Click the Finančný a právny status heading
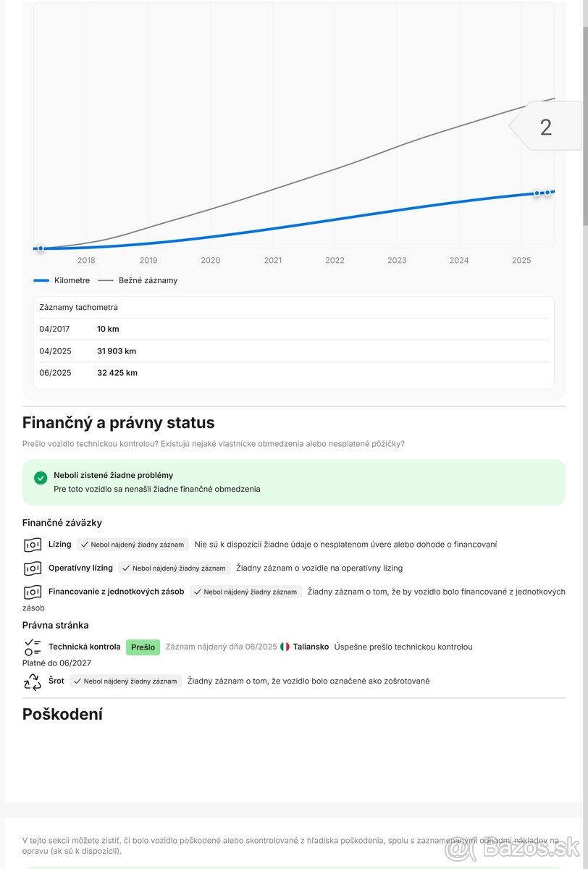The width and height of the screenshot is (588, 869). (119, 422)
